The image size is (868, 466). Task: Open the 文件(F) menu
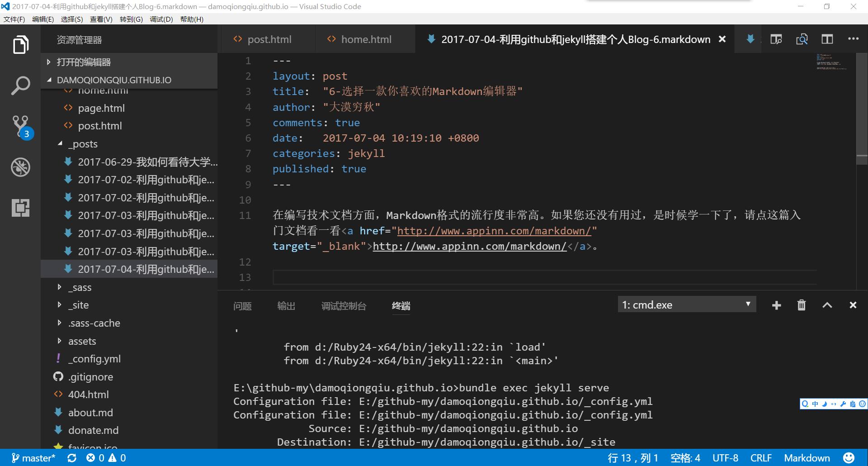tap(14, 19)
